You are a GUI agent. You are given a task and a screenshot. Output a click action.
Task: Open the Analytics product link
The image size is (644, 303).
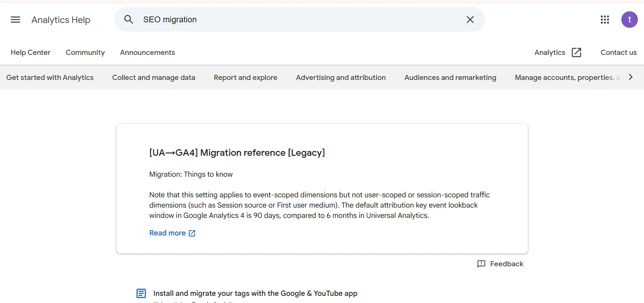(550, 53)
